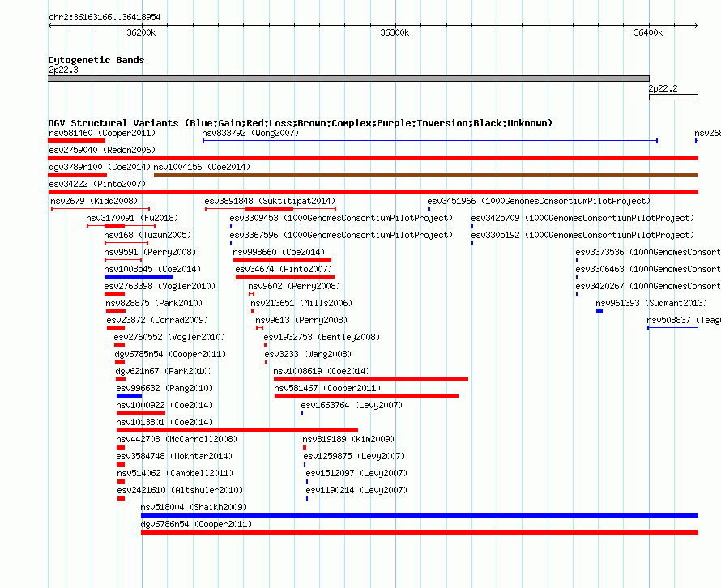Open nsv1004156 (Coe2014) complex variant label
The height and width of the screenshot is (588, 721).
point(202,168)
